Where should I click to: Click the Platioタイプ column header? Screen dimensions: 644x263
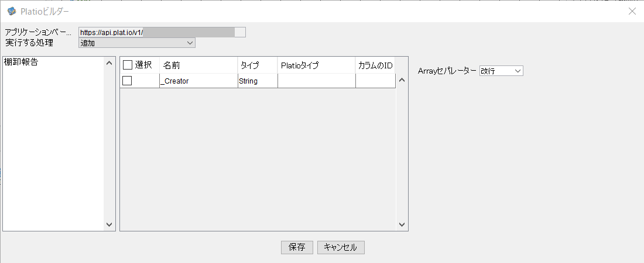click(x=317, y=65)
